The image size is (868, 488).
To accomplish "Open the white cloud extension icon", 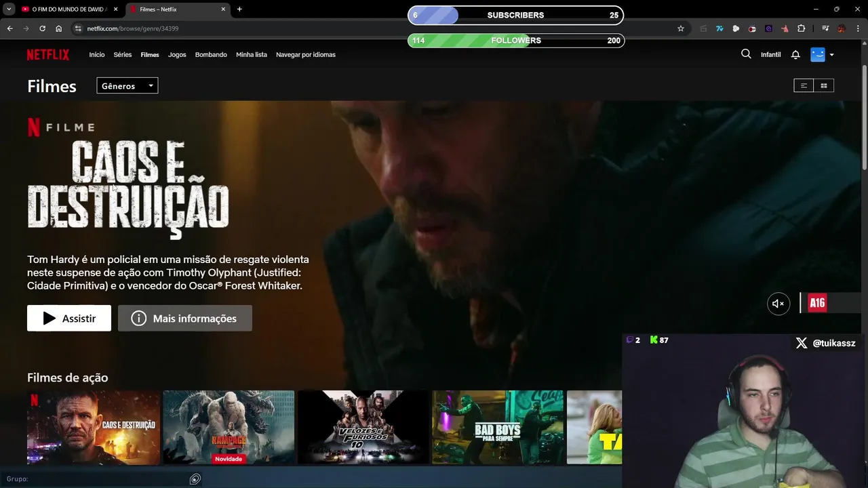I will pyautogui.click(x=736, y=28).
